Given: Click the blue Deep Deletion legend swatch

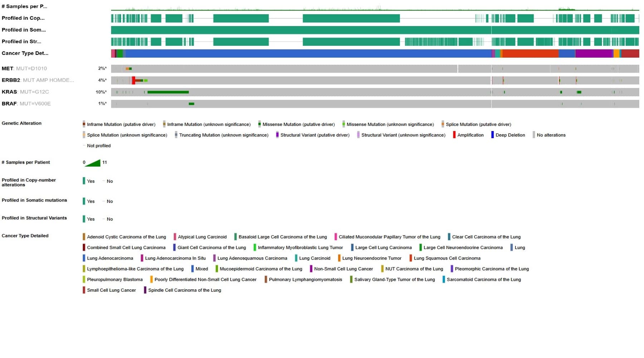Looking at the screenshot, I should pyautogui.click(x=492, y=135).
